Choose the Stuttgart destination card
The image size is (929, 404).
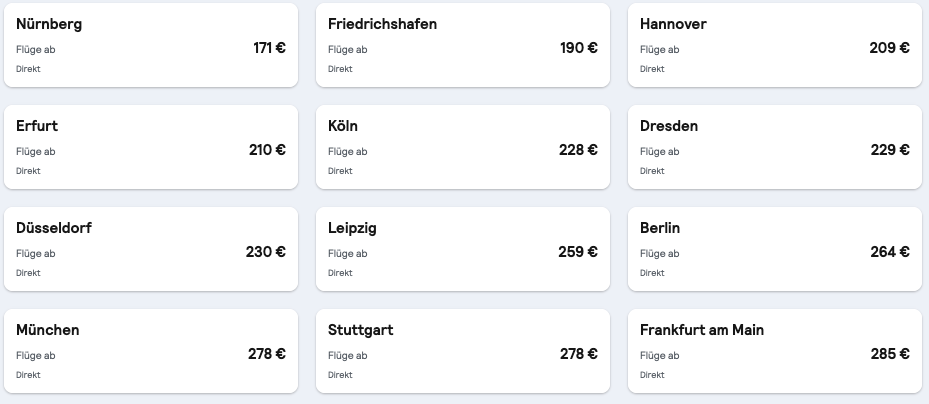(x=462, y=351)
